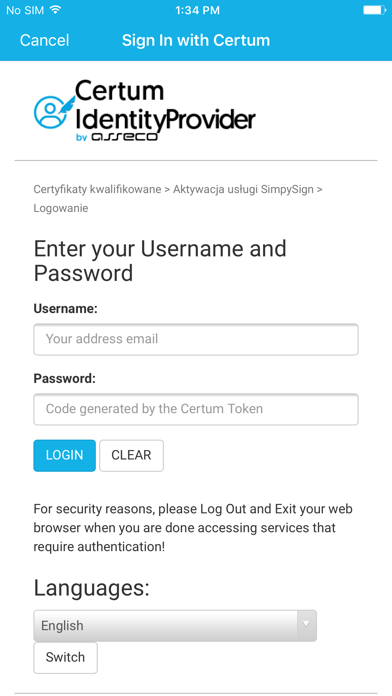Click the blue LOGIN button
This screenshot has width=392, height=696.
pos(64,455)
